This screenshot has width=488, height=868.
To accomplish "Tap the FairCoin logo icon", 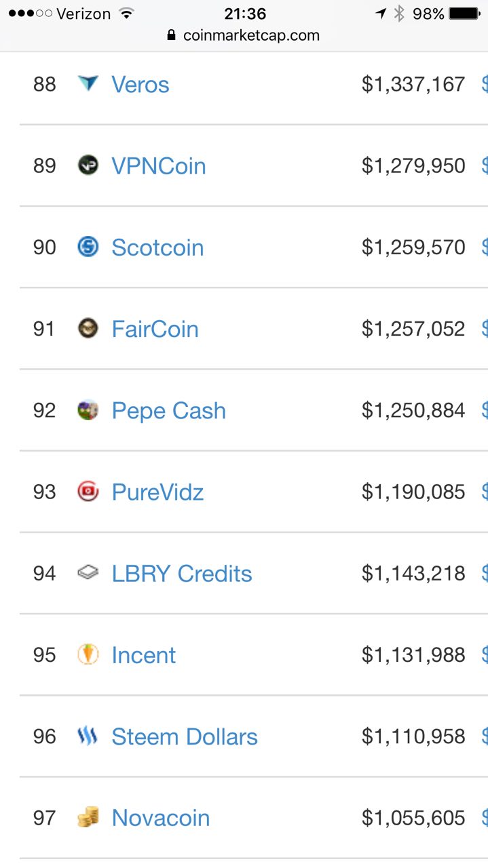I will coord(88,328).
